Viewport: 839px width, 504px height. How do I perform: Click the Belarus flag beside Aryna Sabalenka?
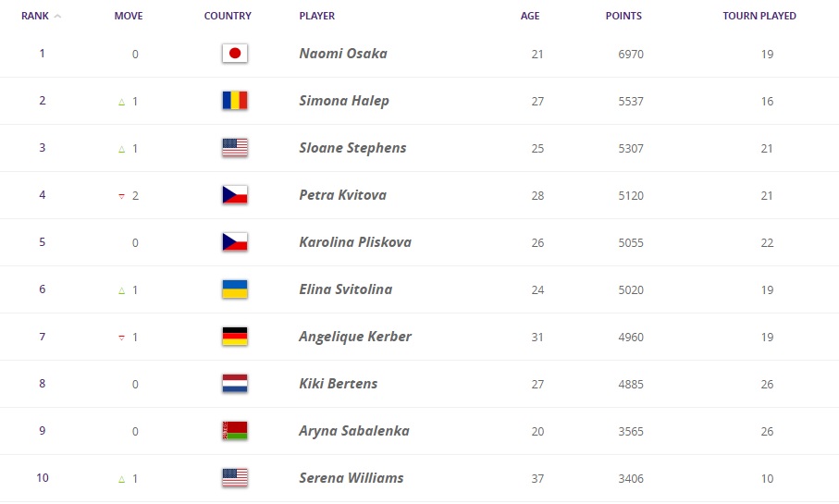tap(235, 431)
